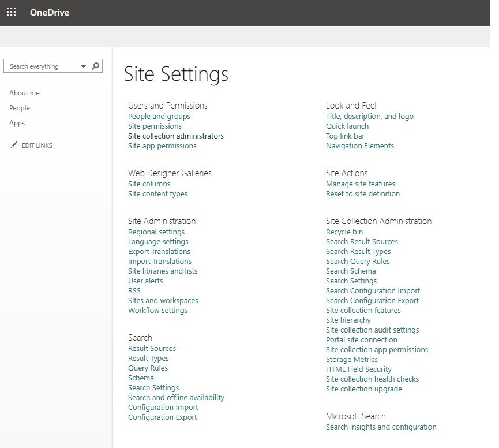Open Search Configuration Import
Viewport: 499px width, 448px height.
coord(373,291)
